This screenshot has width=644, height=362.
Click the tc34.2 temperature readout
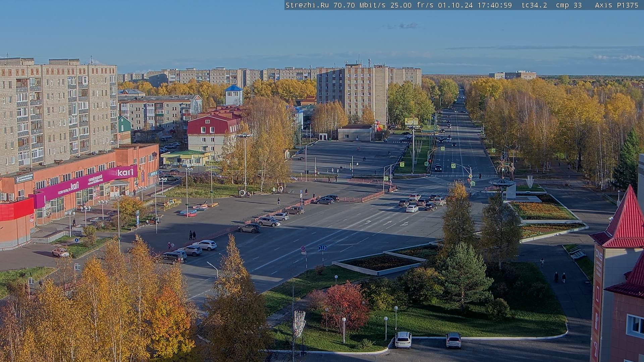534,5
